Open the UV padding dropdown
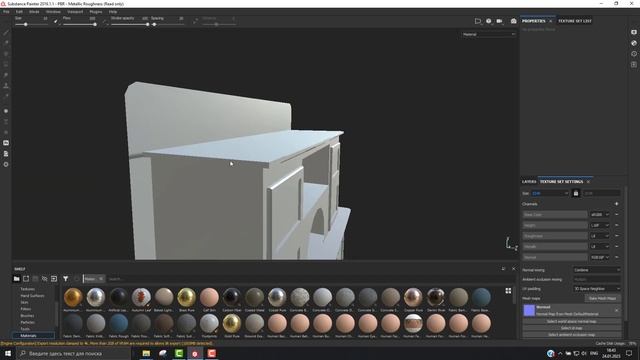Image resolution: width=640 pixels, height=360 pixels. point(597,289)
